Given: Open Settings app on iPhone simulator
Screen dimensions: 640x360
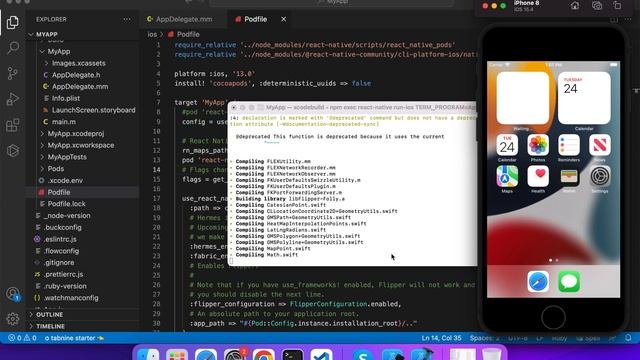Looking at the screenshot, I should [x=600, y=176].
